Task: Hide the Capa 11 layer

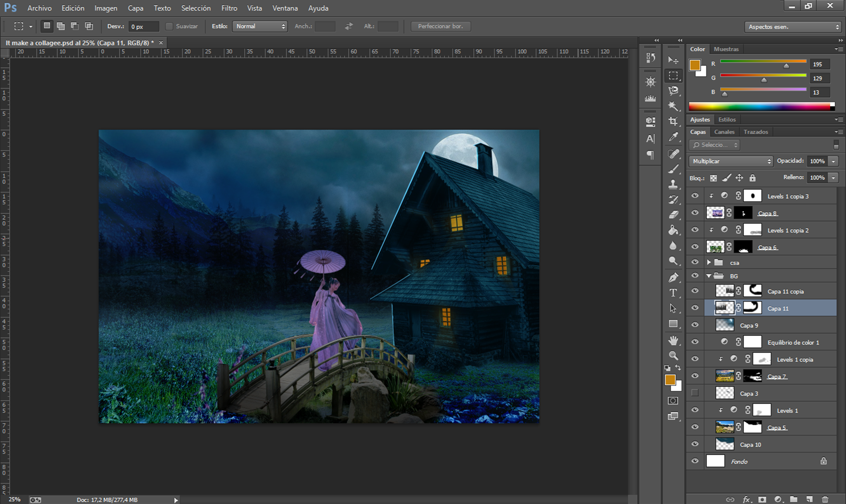Action: point(695,308)
